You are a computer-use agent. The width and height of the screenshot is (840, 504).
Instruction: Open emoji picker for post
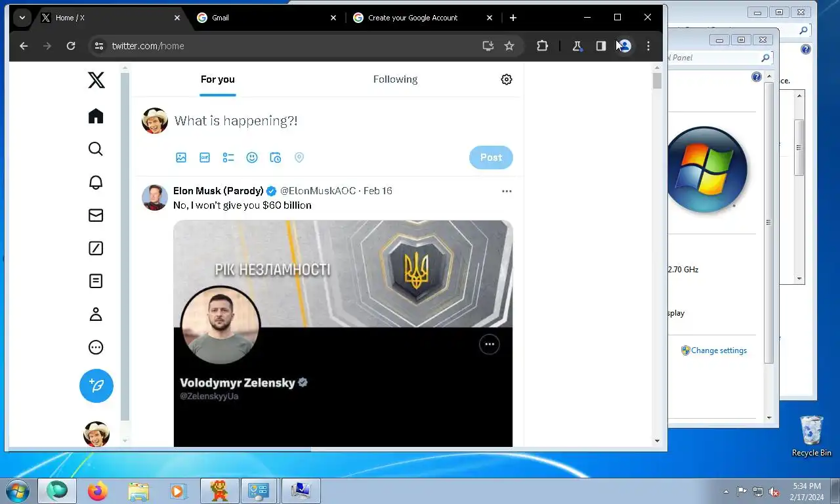(252, 157)
